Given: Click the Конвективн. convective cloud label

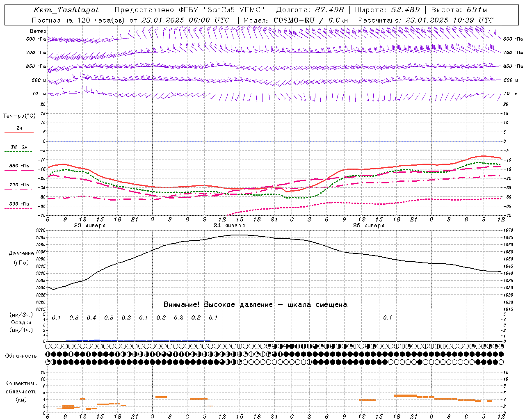Looking at the screenshot, I should [21, 383].
